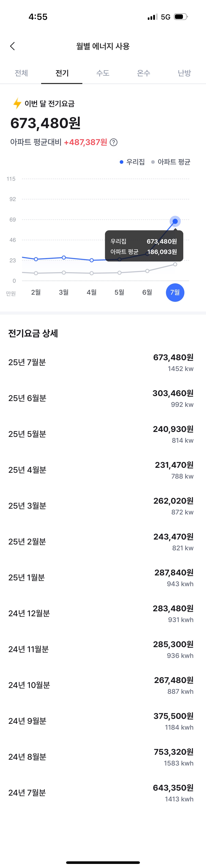This screenshot has height=868, width=206.
Task: Select the gray 아파트 평균 legend dot
Action: coord(153,162)
